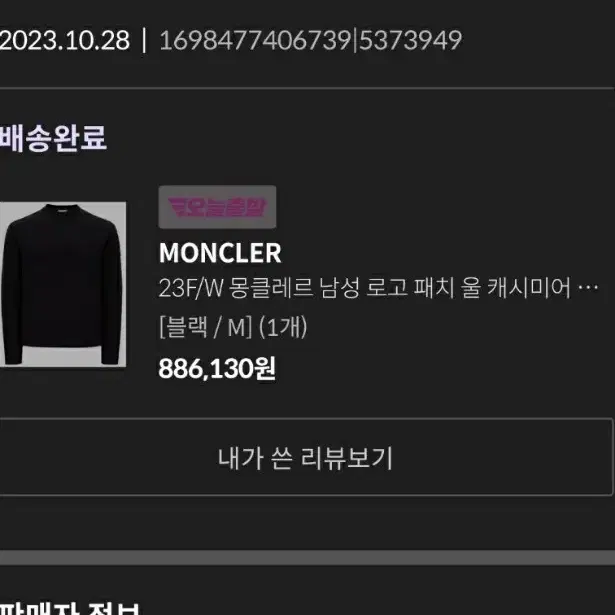Click the [블랙 / M] option text
The height and width of the screenshot is (615, 615).
205,327
